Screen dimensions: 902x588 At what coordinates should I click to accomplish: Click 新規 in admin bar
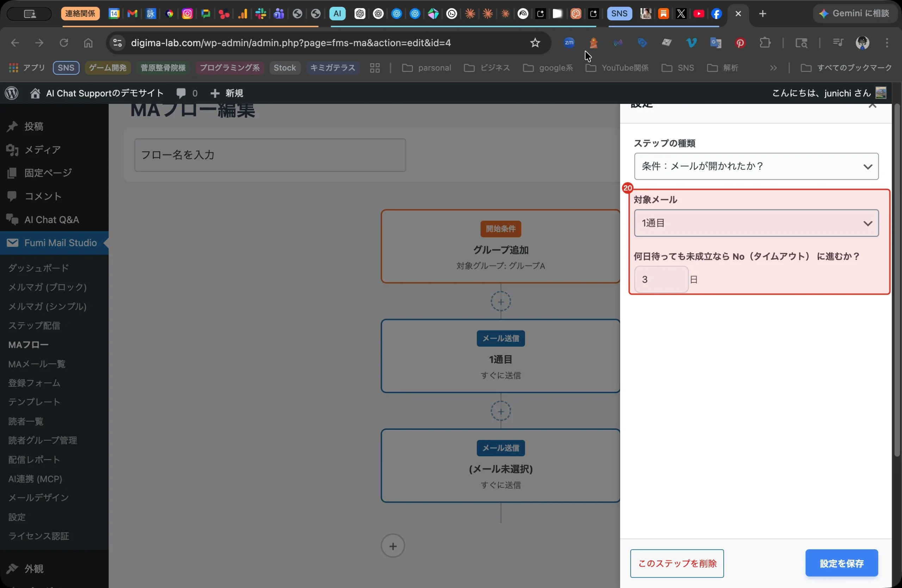227,93
